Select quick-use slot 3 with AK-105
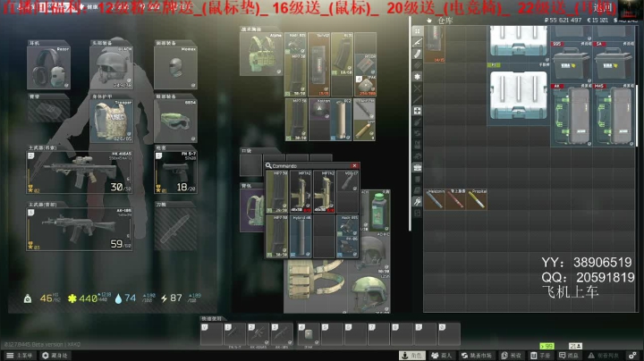 282,334
